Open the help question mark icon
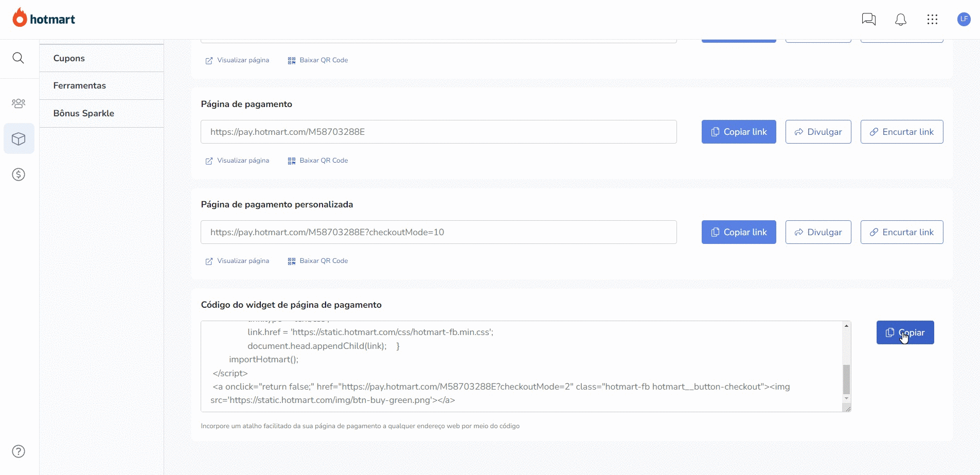Image resolution: width=980 pixels, height=475 pixels. 19,451
